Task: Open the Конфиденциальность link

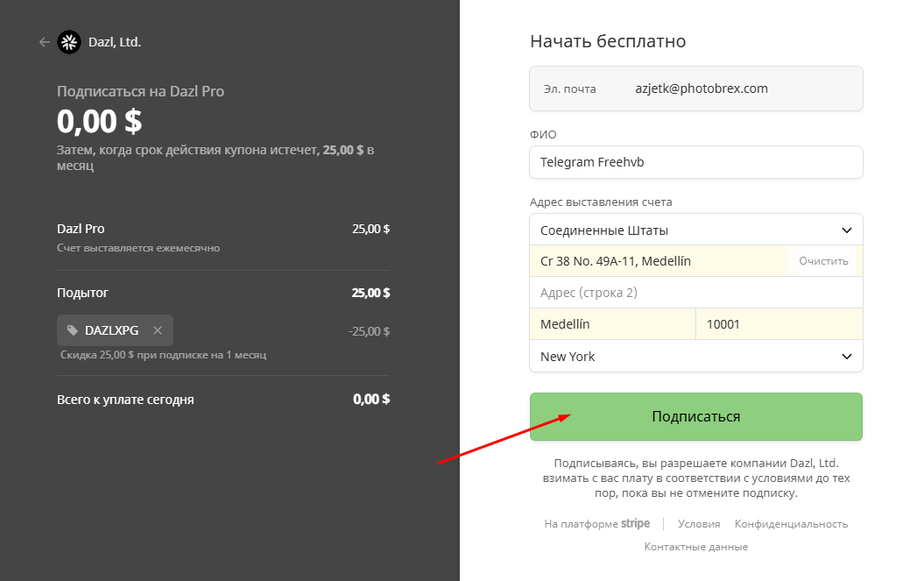Action: [x=791, y=524]
